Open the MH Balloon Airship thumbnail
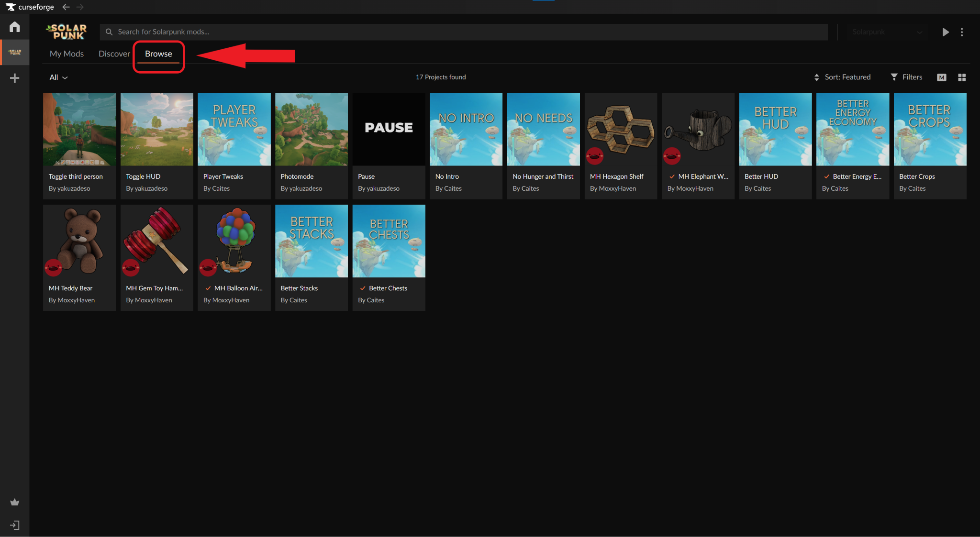980x537 pixels. coord(234,241)
